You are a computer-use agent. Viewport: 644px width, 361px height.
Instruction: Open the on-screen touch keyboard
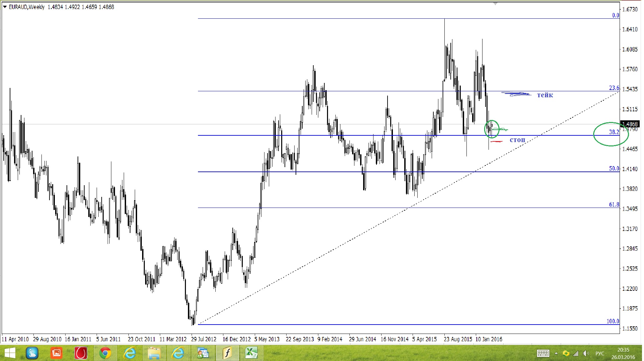click(x=543, y=353)
